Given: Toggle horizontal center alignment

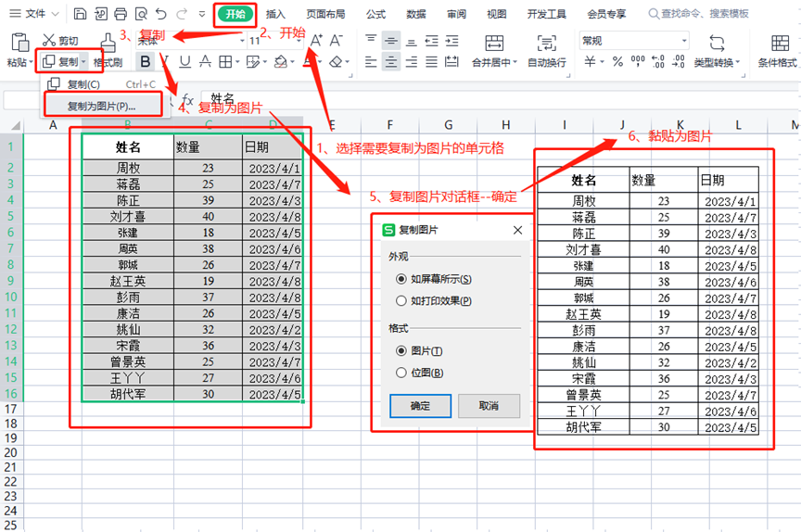Looking at the screenshot, I should pyautogui.click(x=391, y=62).
